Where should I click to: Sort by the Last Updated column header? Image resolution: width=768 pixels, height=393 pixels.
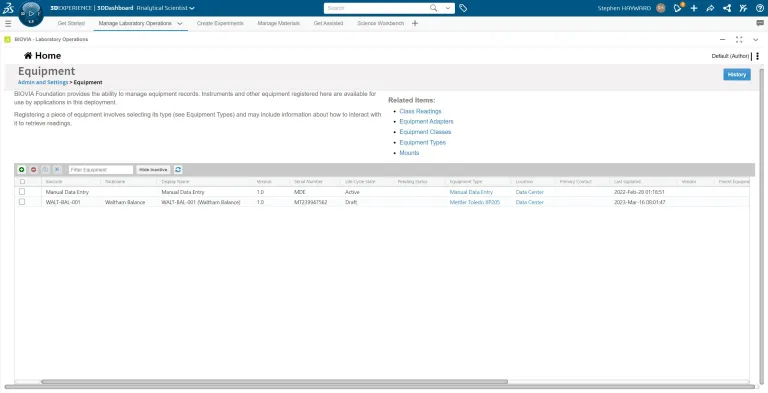[627, 182]
